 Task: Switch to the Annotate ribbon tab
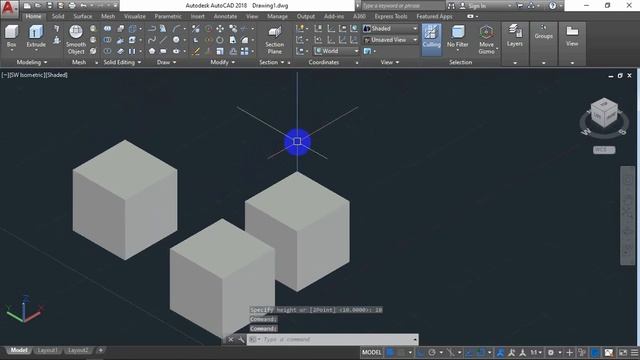point(225,16)
